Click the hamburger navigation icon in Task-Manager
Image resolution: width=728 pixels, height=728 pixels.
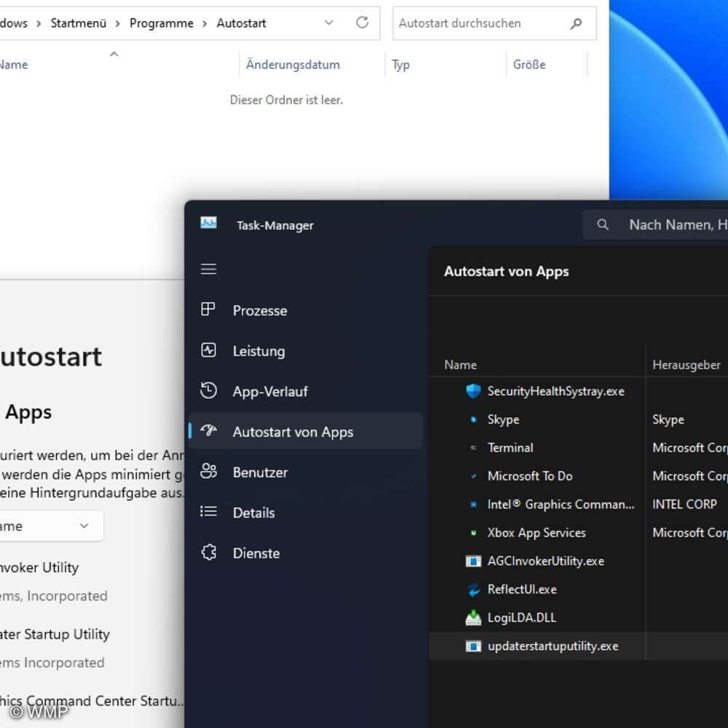[x=208, y=269]
